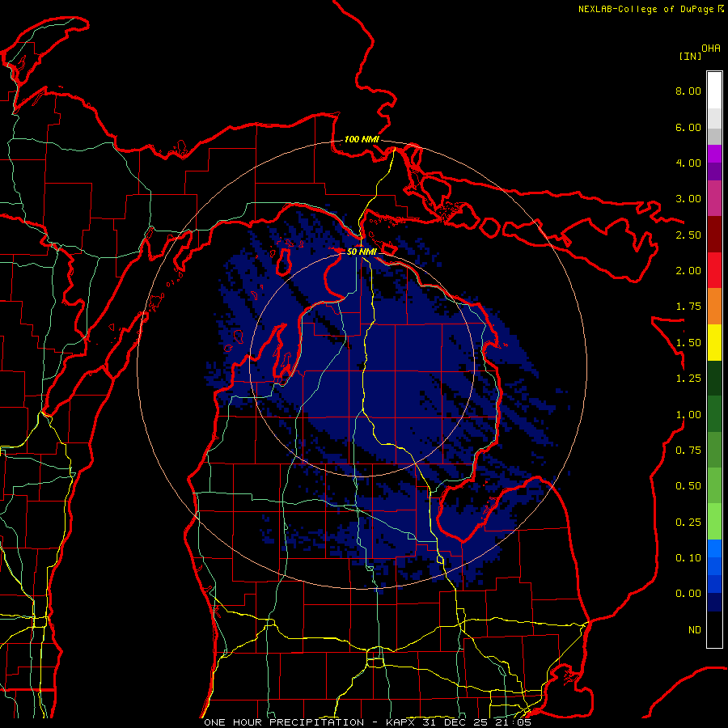This screenshot has height=728, width=728.
Task: Click the 8.00 legend value
Action: click(x=688, y=91)
